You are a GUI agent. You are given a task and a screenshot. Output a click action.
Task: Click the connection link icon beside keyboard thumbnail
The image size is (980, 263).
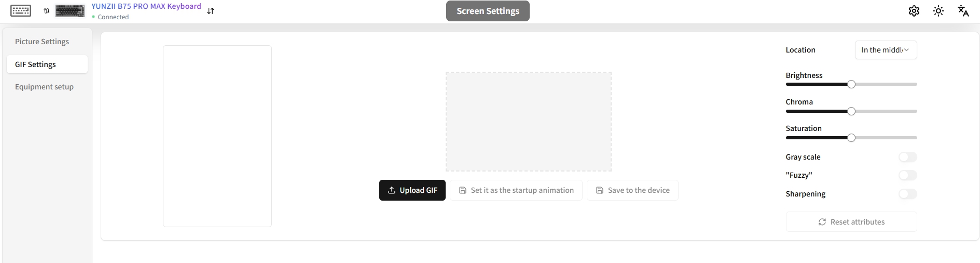(x=47, y=11)
